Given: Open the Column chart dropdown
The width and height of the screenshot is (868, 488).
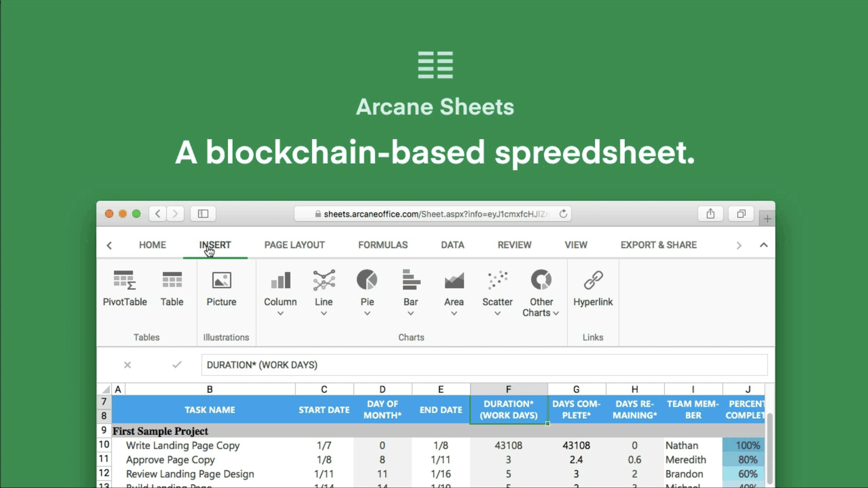Looking at the screenshot, I should coord(280,314).
